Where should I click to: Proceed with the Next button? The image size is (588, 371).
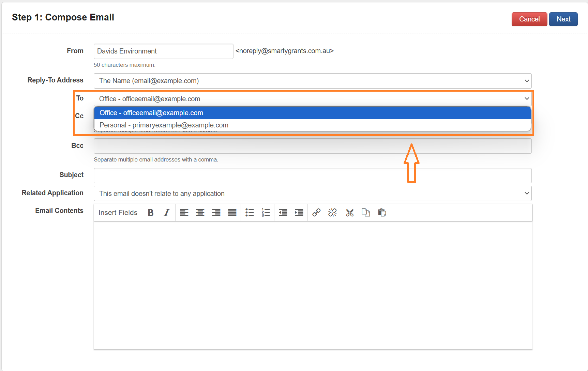tap(563, 19)
